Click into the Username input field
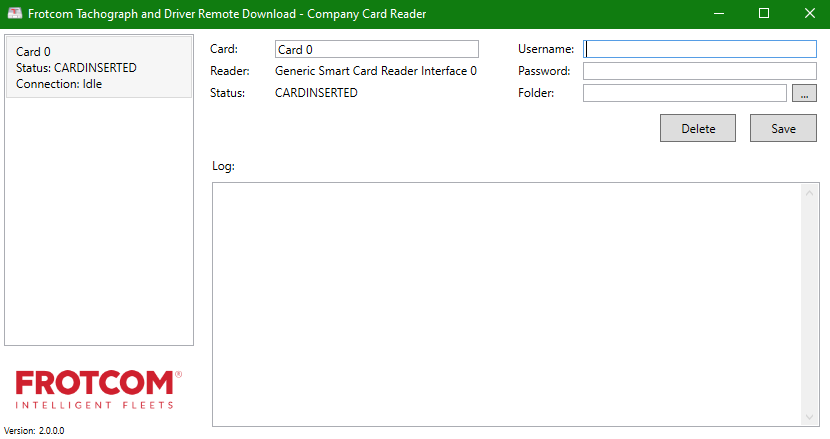Viewport: 830px width, 439px height. coord(700,49)
